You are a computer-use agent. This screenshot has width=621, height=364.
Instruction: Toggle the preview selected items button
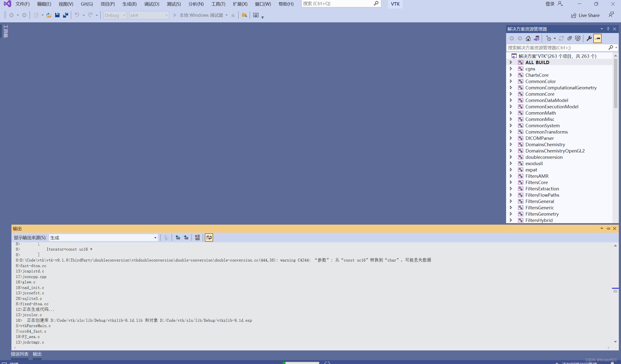(x=597, y=38)
